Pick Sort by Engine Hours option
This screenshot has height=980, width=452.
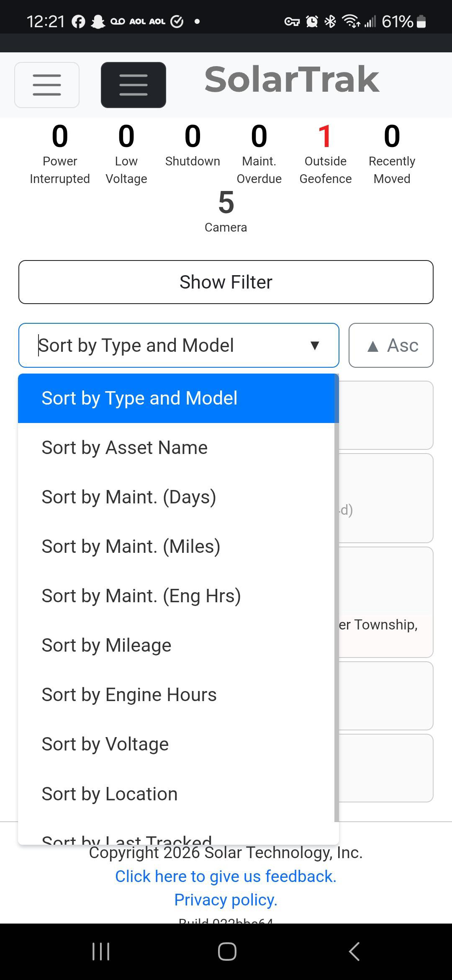(x=129, y=695)
